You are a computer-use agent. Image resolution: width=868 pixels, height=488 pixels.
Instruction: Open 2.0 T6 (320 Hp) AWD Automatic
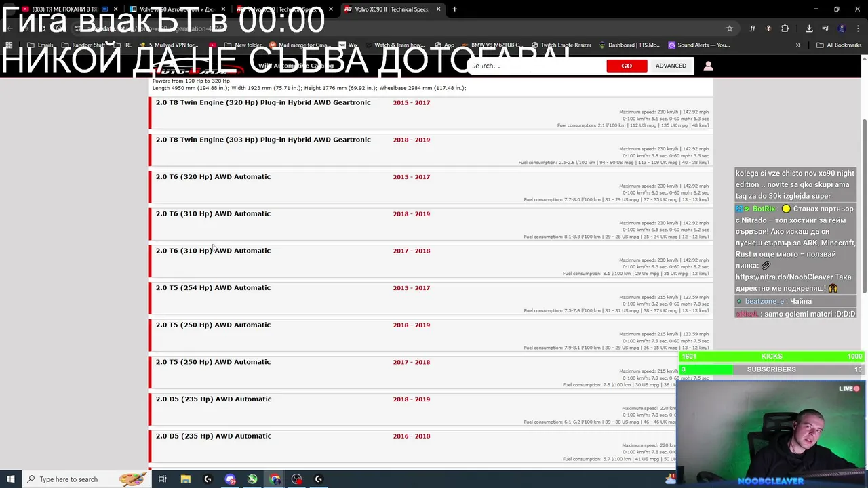click(213, 177)
